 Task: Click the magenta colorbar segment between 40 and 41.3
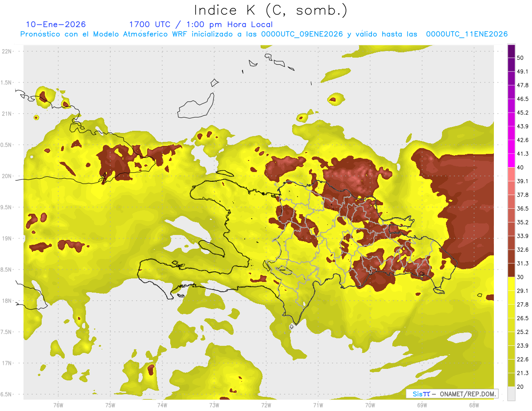point(511,160)
